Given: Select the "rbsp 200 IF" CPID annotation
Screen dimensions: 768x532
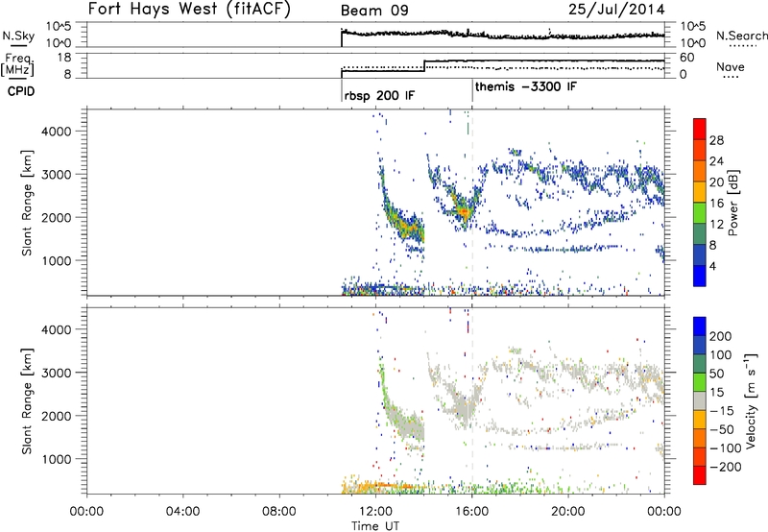Looking at the screenshot, I should 379,95.
